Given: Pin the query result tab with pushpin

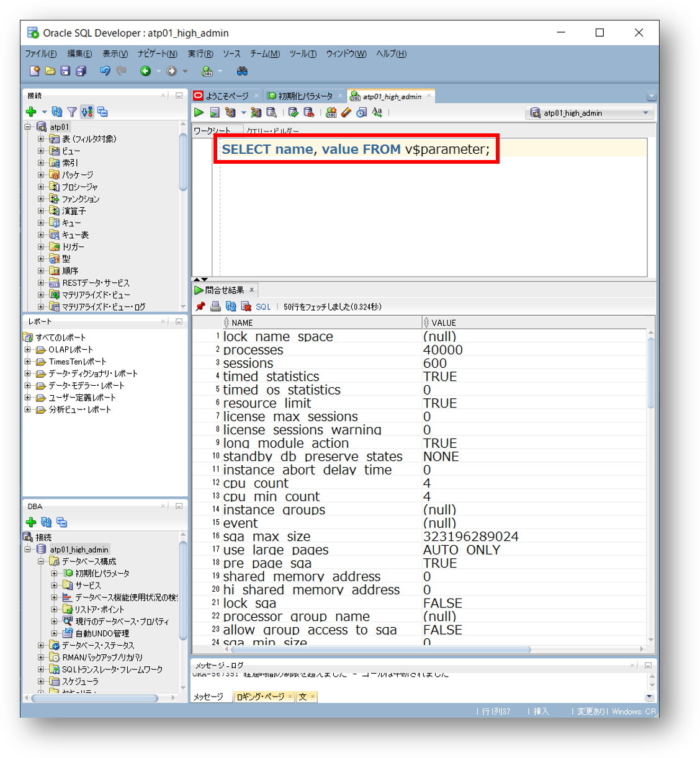Looking at the screenshot, I should [200, 306].
